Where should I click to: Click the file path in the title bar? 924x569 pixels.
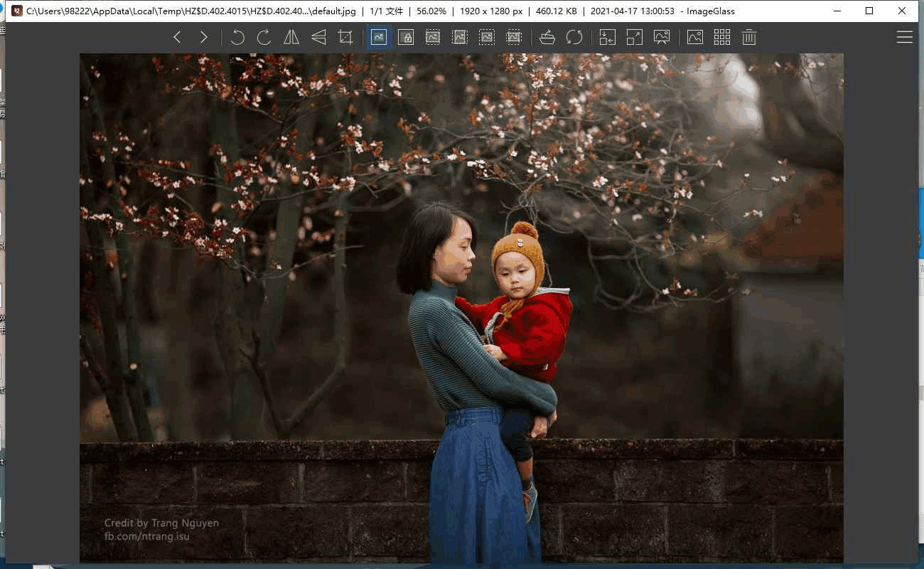point(191,11)
